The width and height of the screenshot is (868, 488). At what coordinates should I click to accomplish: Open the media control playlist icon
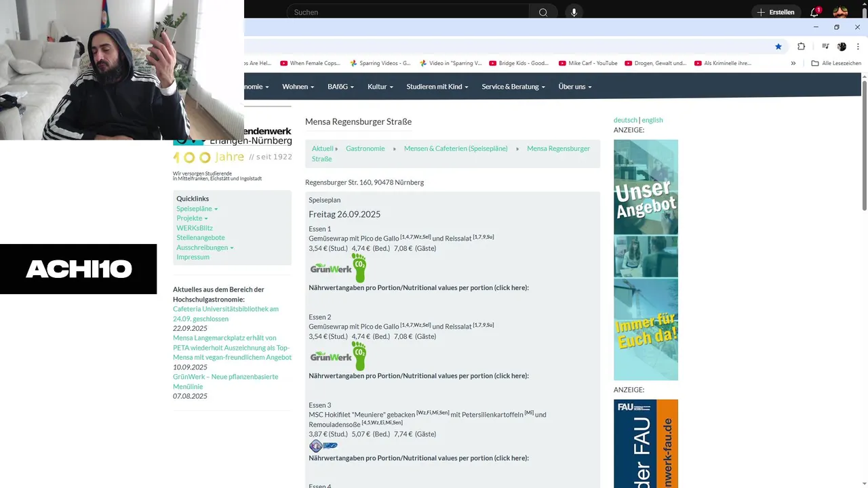pos(825,46)
